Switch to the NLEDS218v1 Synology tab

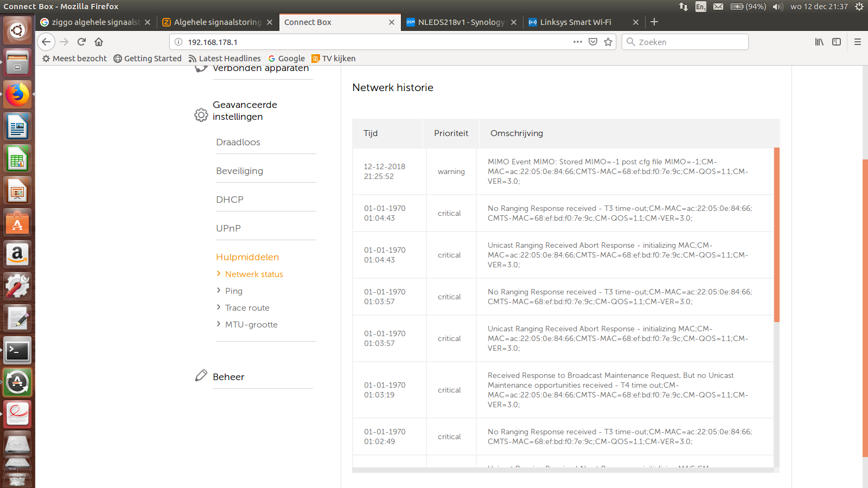[x=461, y=22]
